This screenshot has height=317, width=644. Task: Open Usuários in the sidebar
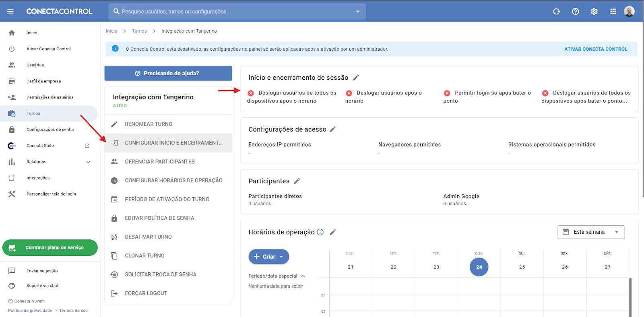[35, 65]
